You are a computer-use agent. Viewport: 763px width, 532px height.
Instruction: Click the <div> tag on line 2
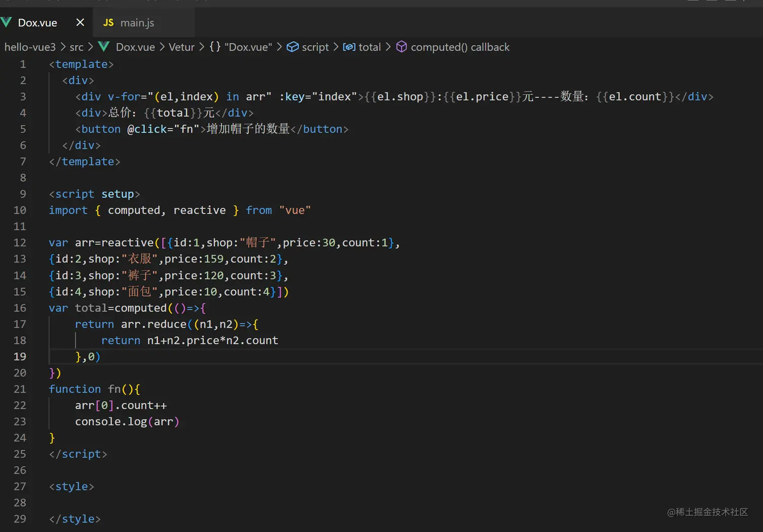click(x=78, y=80)
